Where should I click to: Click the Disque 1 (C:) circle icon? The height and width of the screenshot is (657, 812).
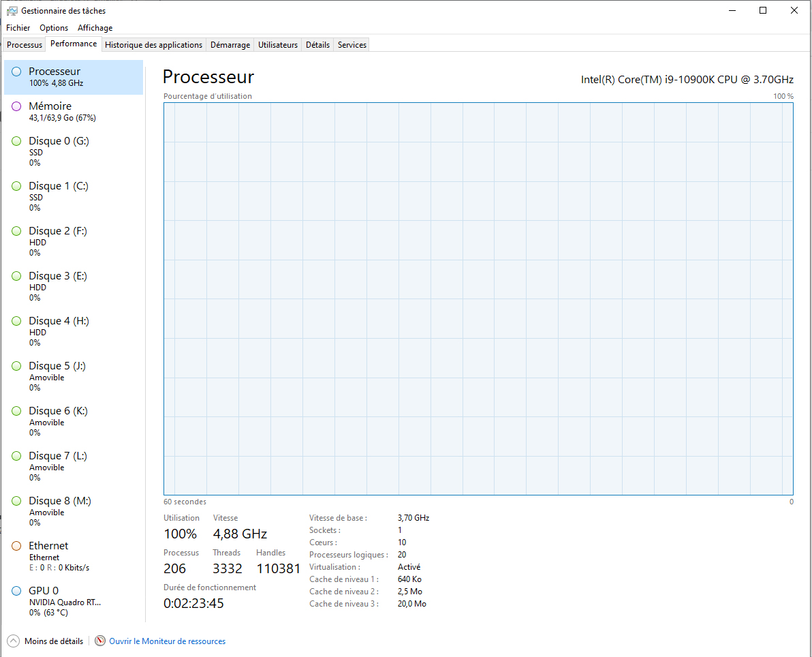(x=16, y=186)
